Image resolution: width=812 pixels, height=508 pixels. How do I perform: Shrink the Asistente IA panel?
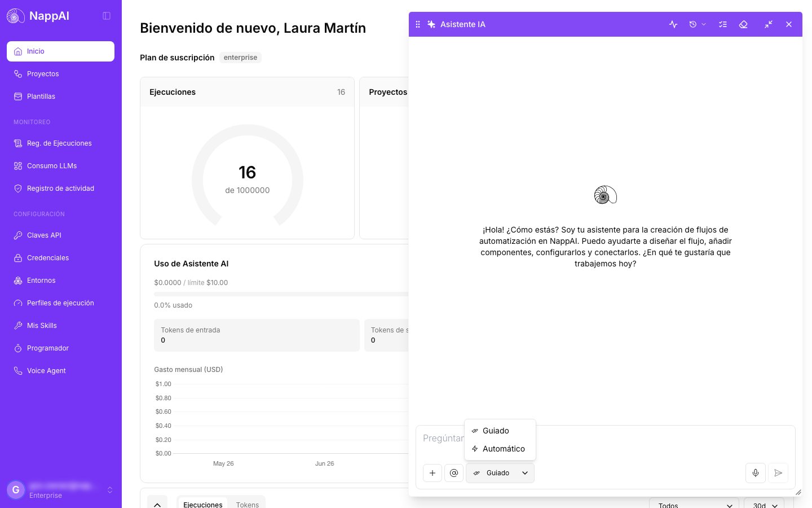tap(769, 24)
